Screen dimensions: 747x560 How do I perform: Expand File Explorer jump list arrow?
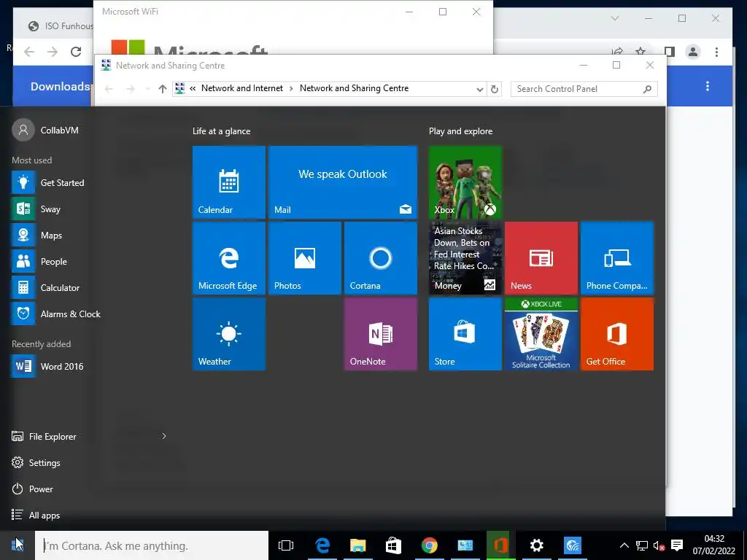click(164, 436)
